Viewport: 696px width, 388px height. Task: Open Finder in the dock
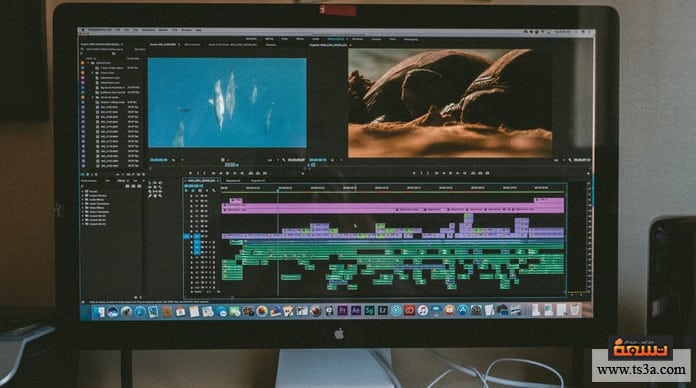99,312
